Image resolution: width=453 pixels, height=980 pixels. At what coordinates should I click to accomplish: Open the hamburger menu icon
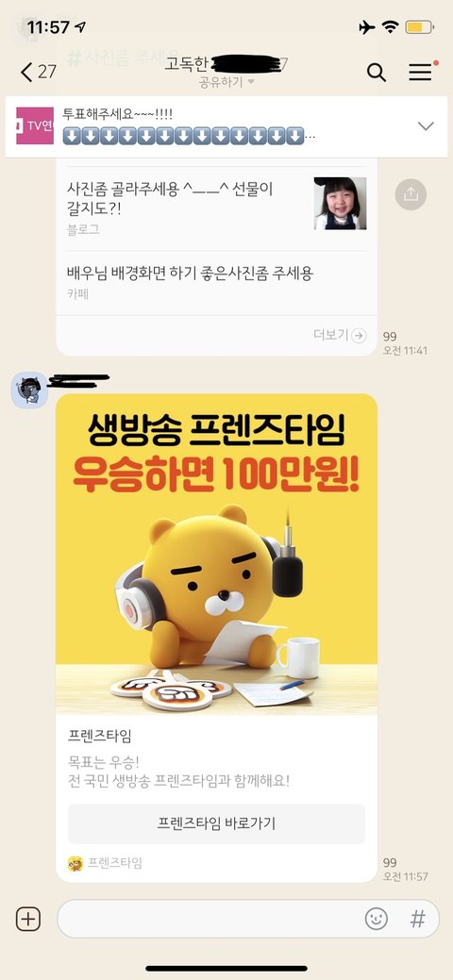coord(423,72)
